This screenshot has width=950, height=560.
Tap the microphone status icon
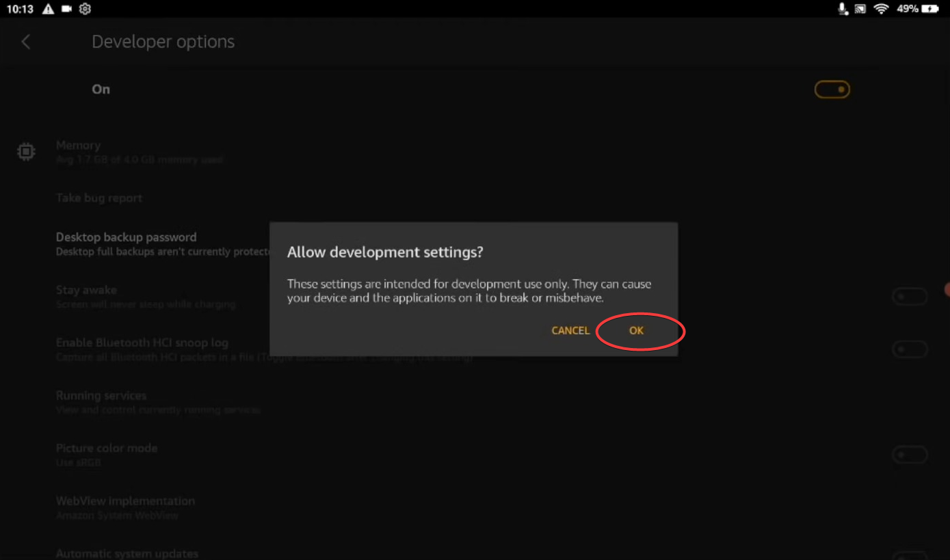point(843,9)
